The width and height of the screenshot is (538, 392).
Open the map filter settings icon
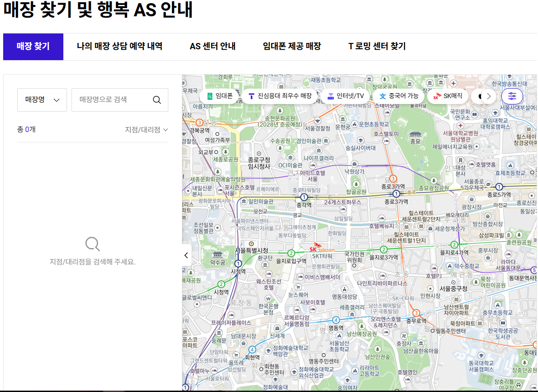(x=512, y=96)
